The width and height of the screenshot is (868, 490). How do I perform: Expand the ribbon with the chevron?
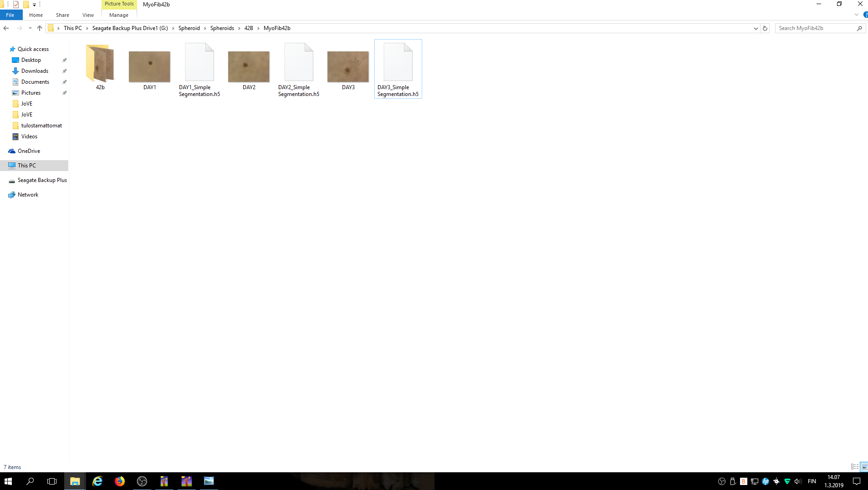pos(856,15)
